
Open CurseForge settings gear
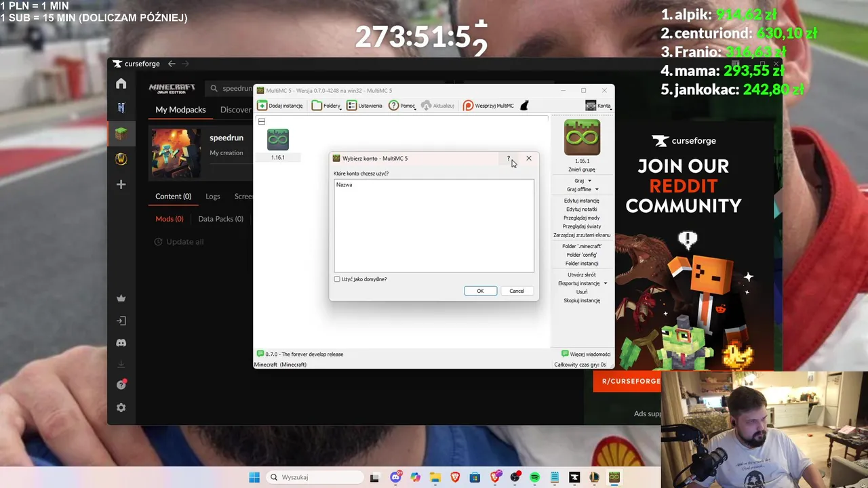click(121, 407)
